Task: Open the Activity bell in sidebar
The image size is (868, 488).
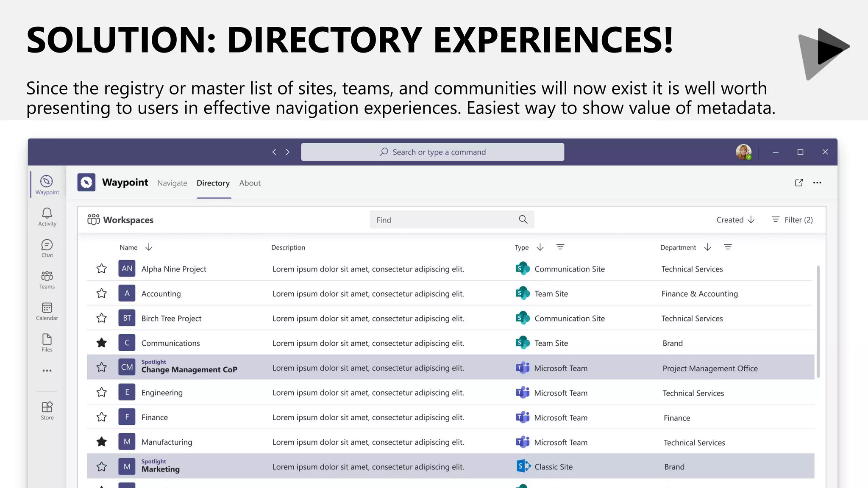Action: 47,217
